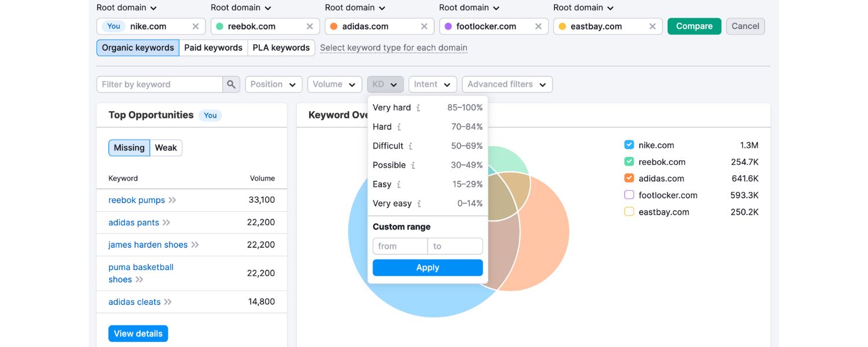
Task: Open the Intent filter dropdown
Action: pos(432,84)
